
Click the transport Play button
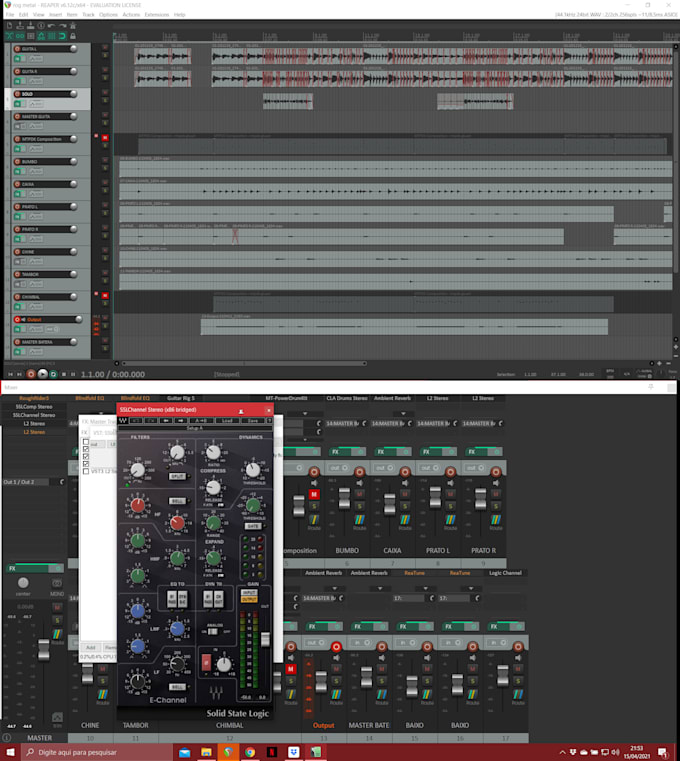click(x=42, y=374)
